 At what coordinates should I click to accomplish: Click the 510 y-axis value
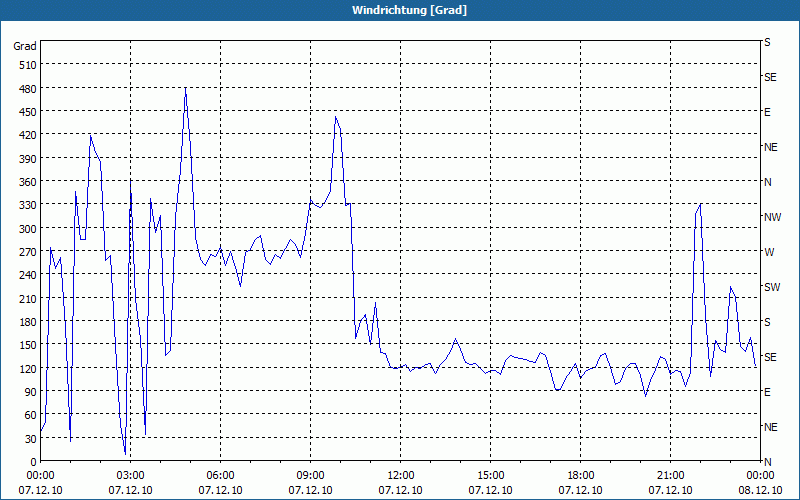pos(28,65)
